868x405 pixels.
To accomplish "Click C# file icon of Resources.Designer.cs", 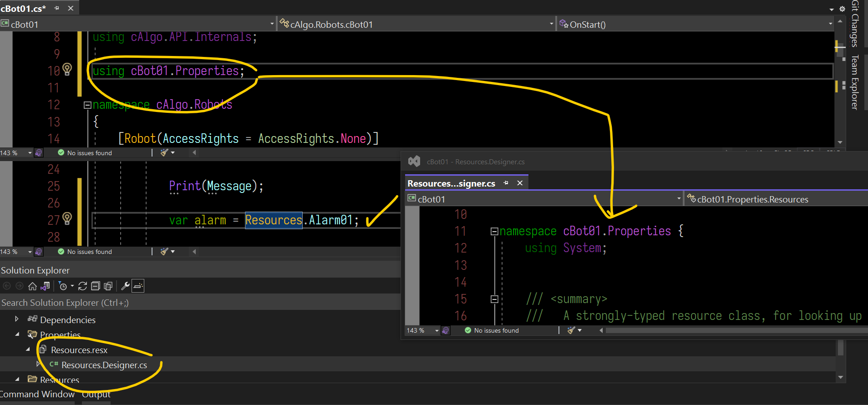I will [x=54, y=364].
